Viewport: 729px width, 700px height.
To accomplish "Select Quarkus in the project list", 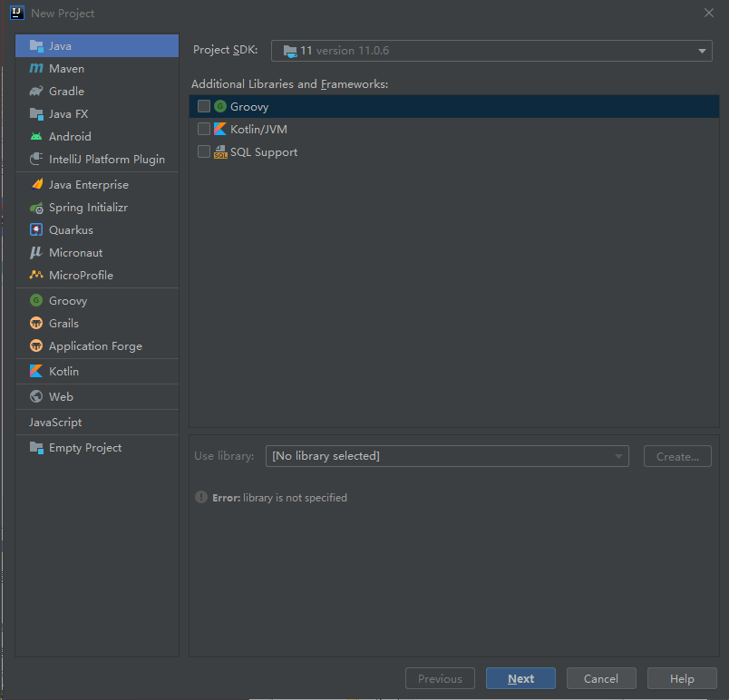I will 97,230.
